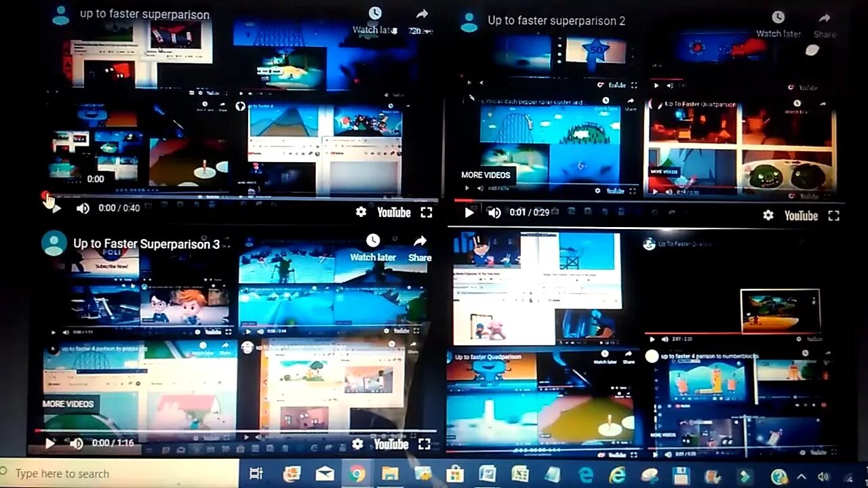Viewport: 868px width, 488px height.
Task: Enter fullscreen on the 1:16 video
Action: click(x=424, y=444)
